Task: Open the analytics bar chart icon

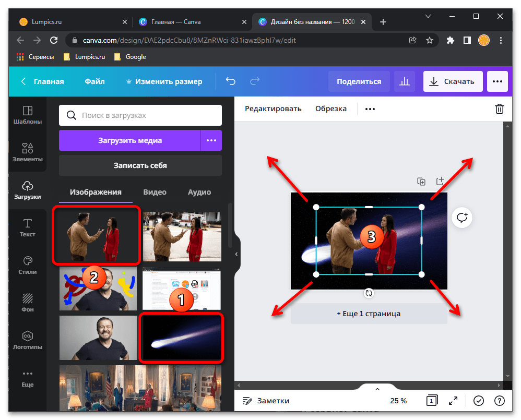Action: pyautogui.click(x=404, y=81)
